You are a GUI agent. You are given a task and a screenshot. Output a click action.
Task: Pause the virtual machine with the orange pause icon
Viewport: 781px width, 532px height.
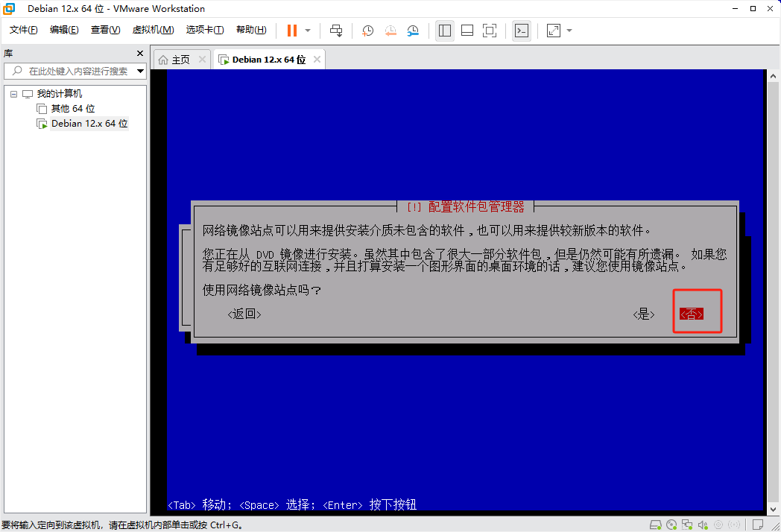(x=292, y=31)
